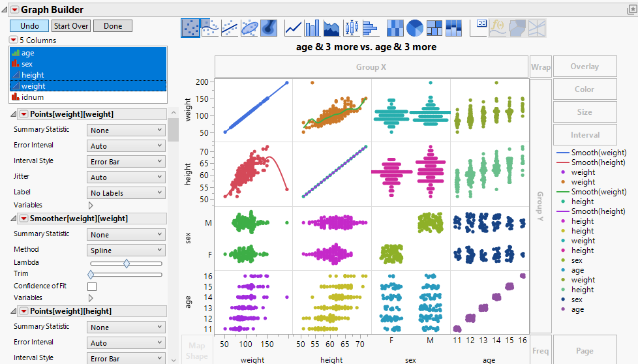
Task: Select the Box Plot icon
Action: coord(352,28)
